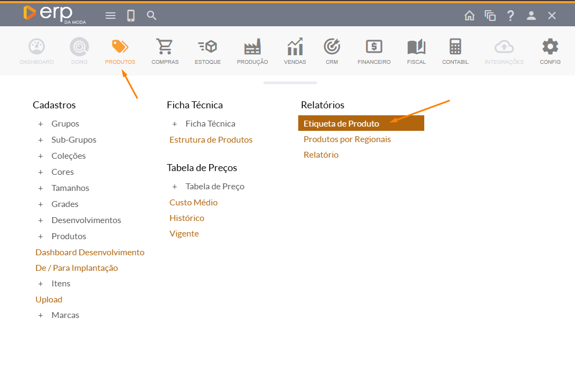Open the Compras shopping cart module

pos(165,48)
